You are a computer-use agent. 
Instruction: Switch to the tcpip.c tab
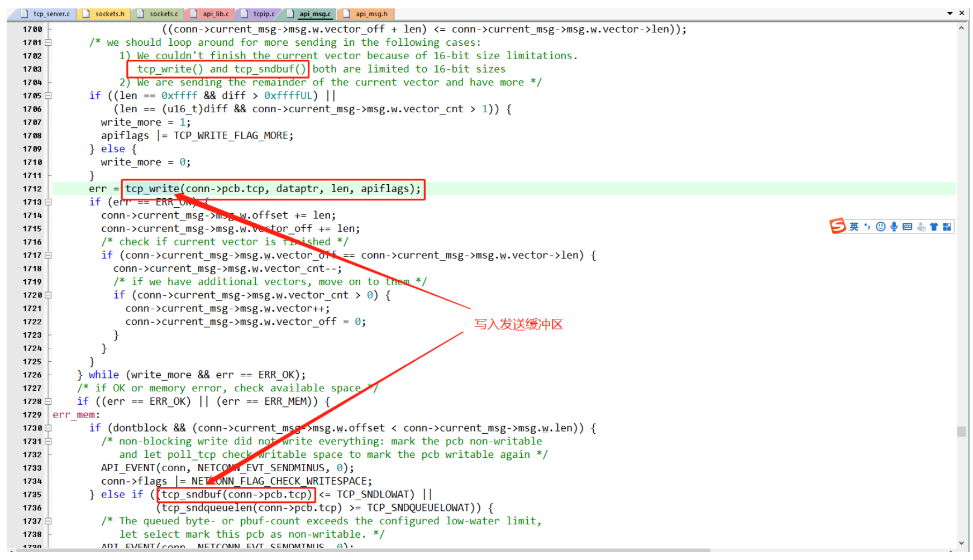coord(259,14)
